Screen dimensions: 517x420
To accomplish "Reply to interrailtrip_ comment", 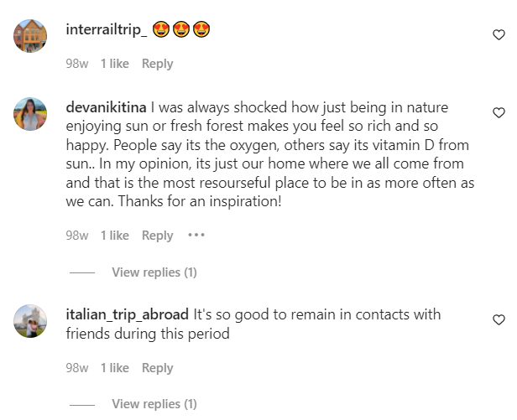I will pyautogui.click(x=157, y=64).
